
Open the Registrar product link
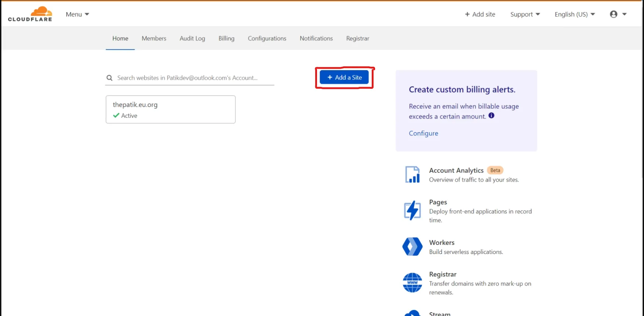coord(443,275)
